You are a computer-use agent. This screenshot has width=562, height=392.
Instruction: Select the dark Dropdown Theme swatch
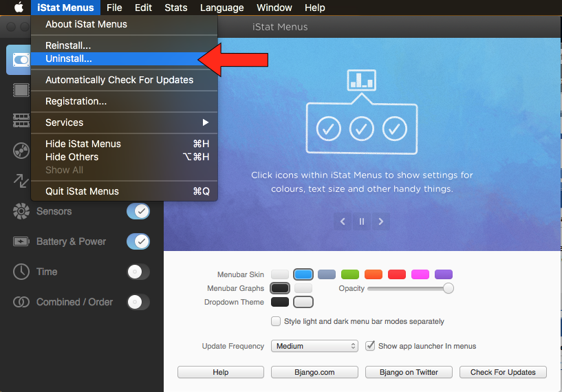point(280,302)
